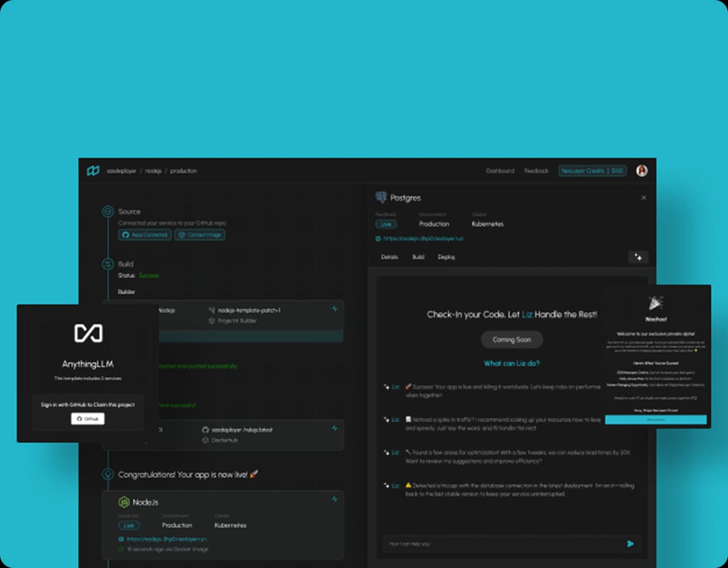Click the Source section circular icon

click(108, 212)
